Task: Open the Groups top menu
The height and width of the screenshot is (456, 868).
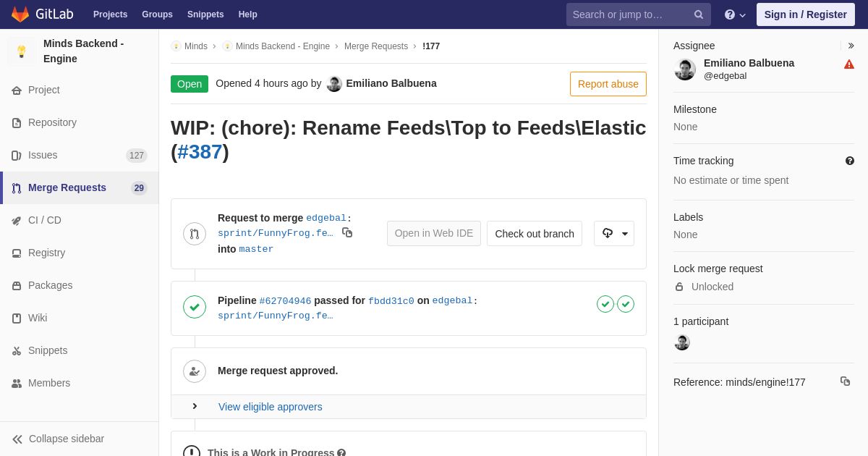Action: click(157, 14)
